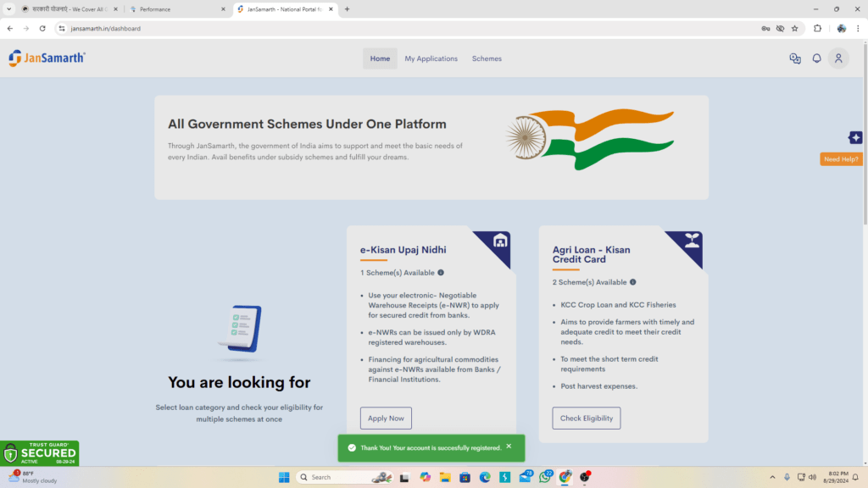
Task: Click Apply Now for e-Kisan Upaj Nidhi
Action: tap(386, 419)
